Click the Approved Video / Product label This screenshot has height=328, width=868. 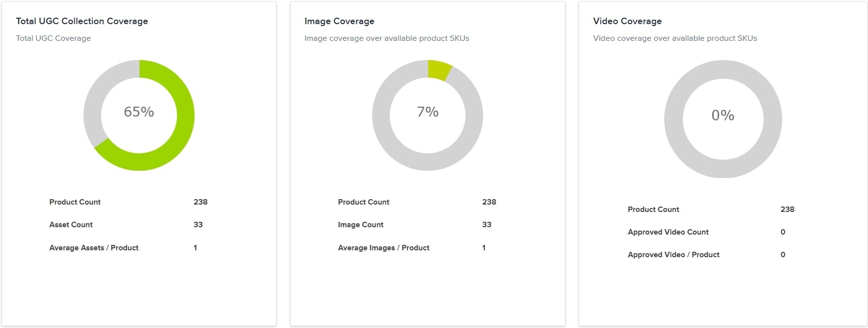coord(673,255)
